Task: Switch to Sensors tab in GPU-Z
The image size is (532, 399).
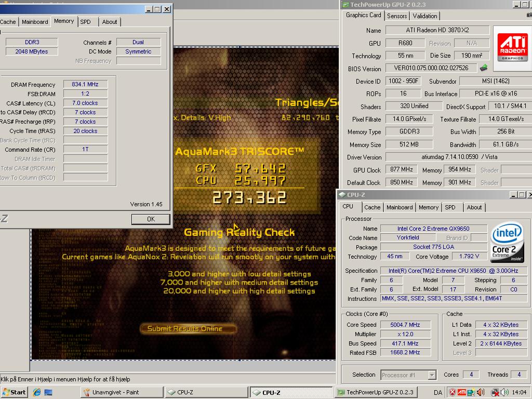Action: coord(397,16)
